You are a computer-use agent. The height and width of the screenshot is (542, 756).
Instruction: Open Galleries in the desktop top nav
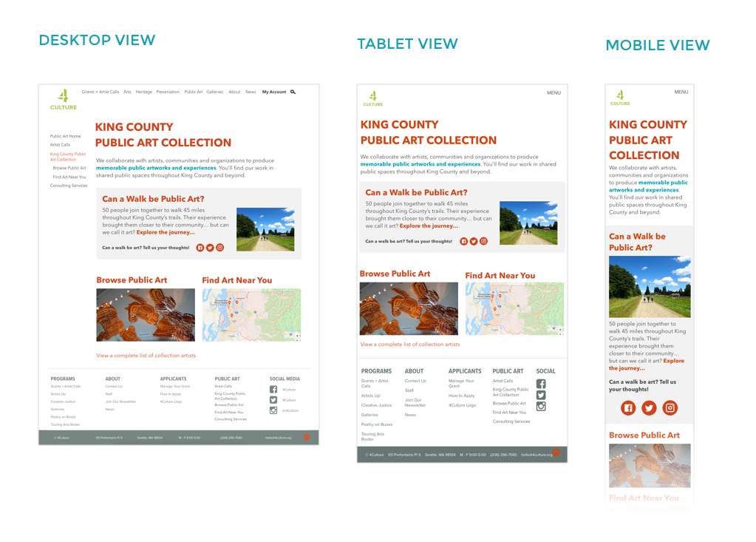click(214, 92)
